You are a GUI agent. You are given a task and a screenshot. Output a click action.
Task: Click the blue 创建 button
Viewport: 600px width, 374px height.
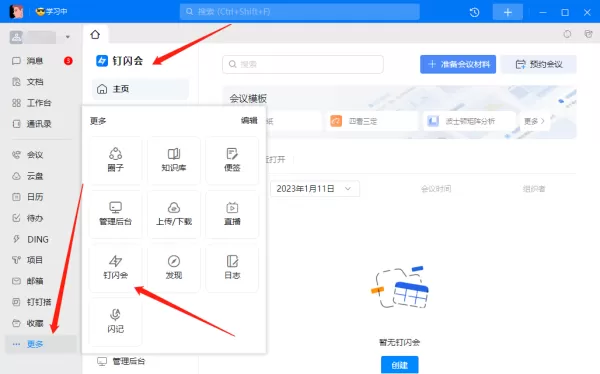[399, 365]
